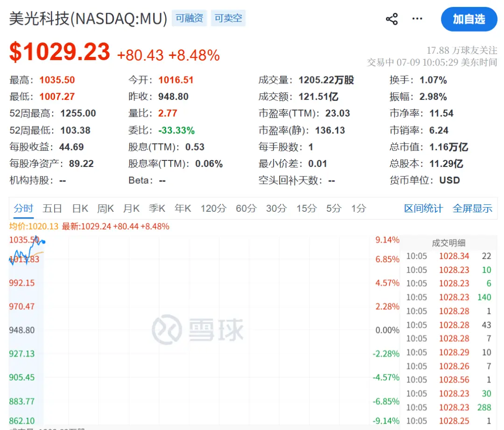Open the three-dot more options menu
The width and height of the screenshot is (504, 430).
coord(417,19)
